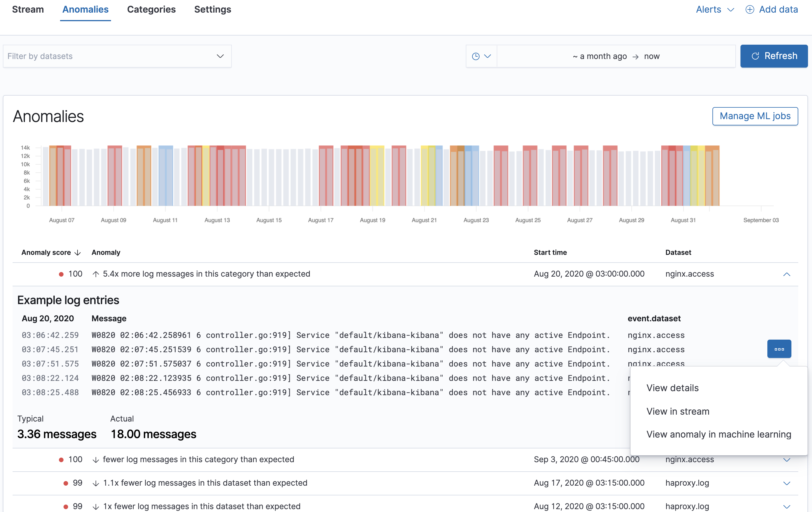Expand the Sep 3 nginx.access anomaly row
812x512 pixels.
pos(786,460)
